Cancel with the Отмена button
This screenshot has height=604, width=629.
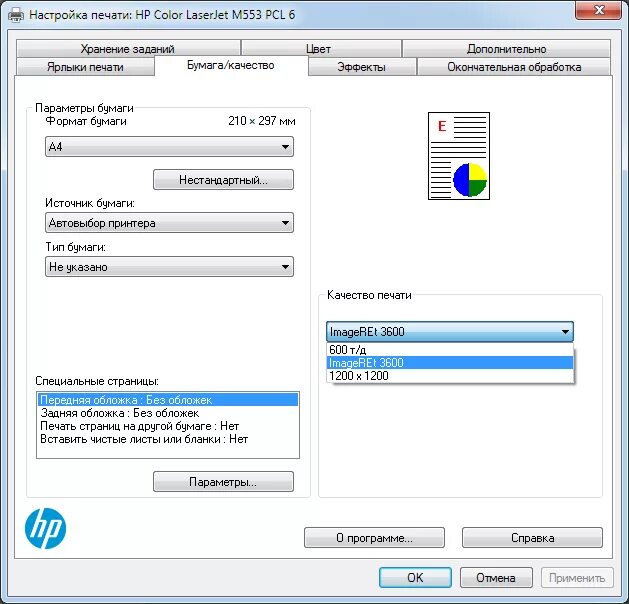click(496, 578)
